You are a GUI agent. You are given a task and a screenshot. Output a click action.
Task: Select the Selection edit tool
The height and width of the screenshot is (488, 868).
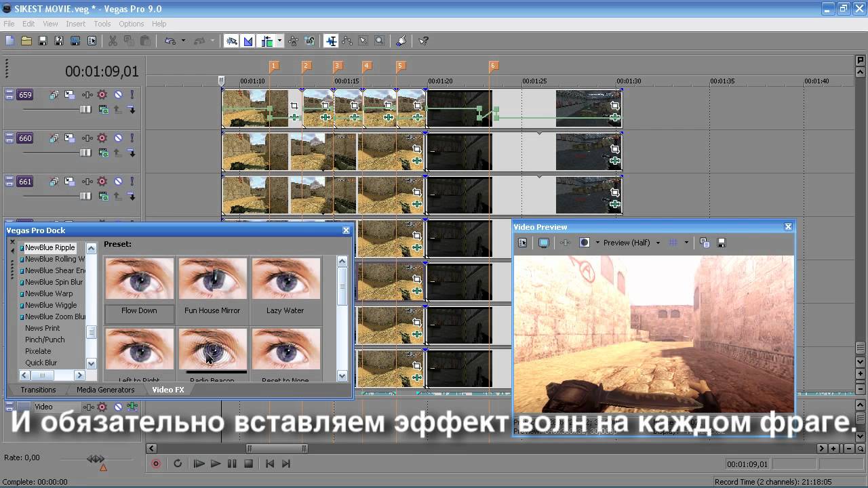point(363,41)
